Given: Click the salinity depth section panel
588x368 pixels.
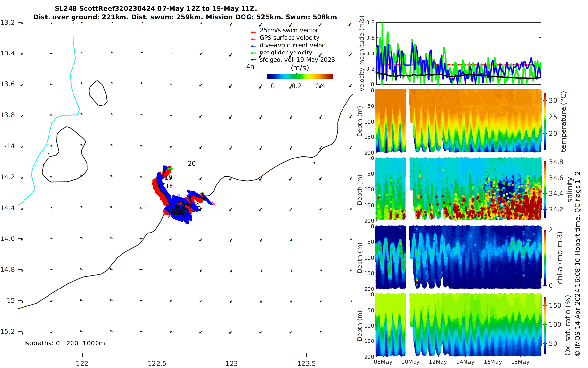Looking at the screenshot, I should (x=458, y=188).
